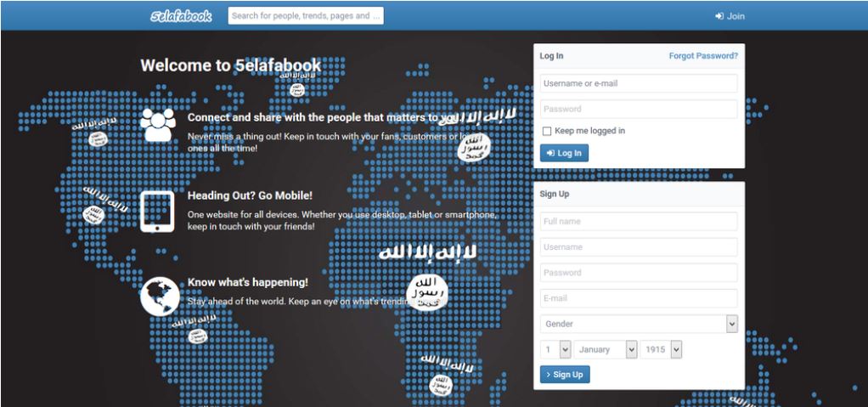
Task: Click Forgot Password? link
Action: pos(703,56)
